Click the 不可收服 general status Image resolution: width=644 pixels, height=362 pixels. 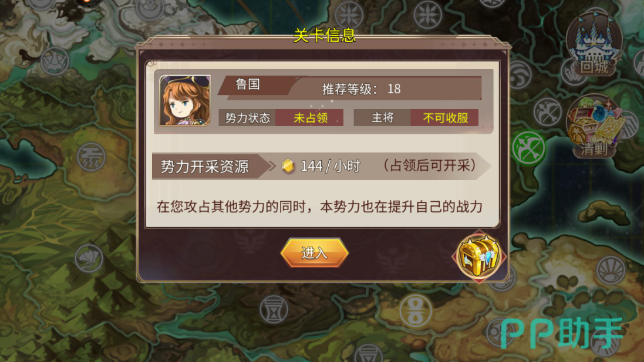(445, 118)
